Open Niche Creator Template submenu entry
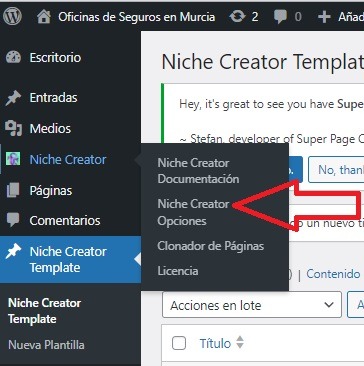Viewport: 364px width, 366px height. 44,311
